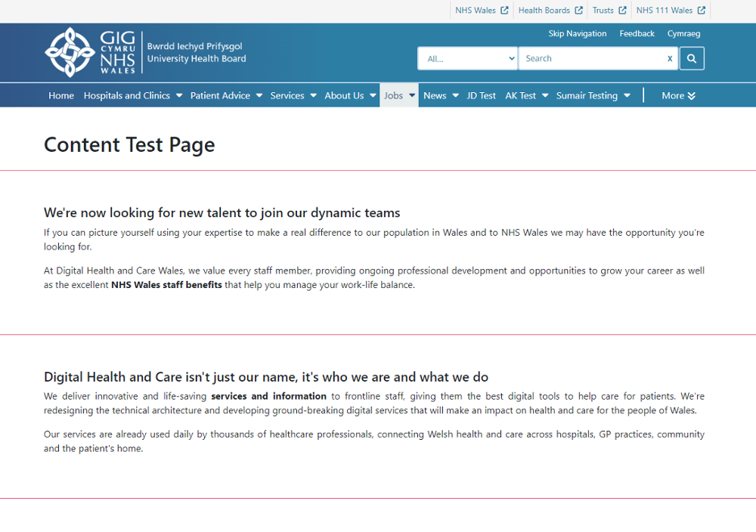The width and height of the screenshot is (756, 532).
Task: Click the Feedback link
Action: pyautogui.click(x=637, y=34)
